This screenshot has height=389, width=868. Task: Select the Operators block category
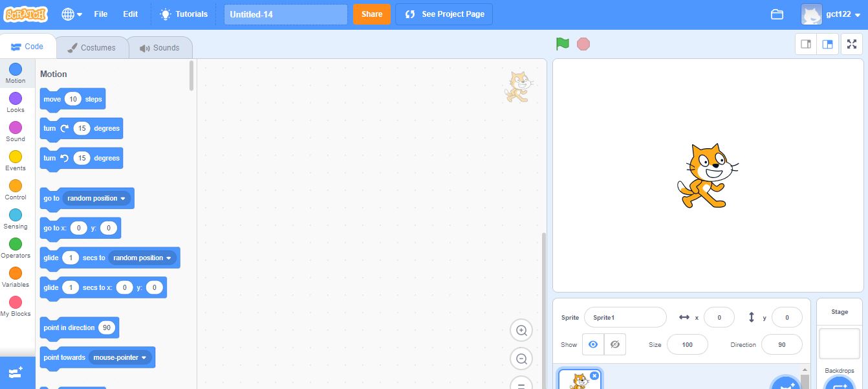pos(16,249)
